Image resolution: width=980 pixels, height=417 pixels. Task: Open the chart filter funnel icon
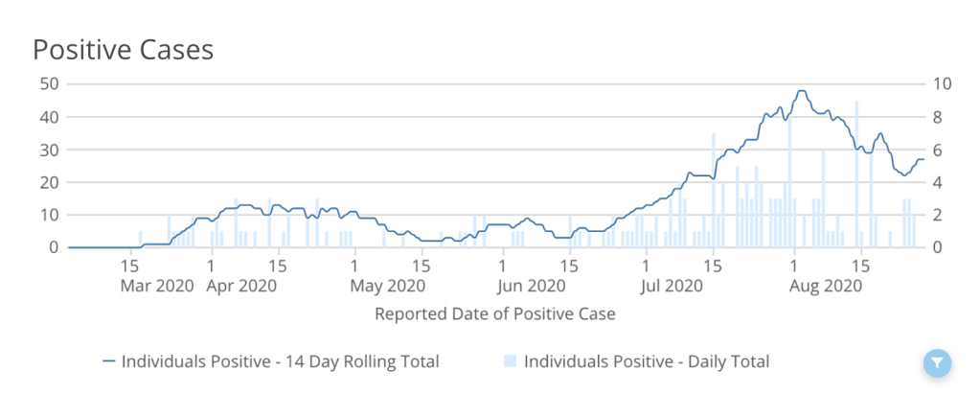(x=938, y=362)
